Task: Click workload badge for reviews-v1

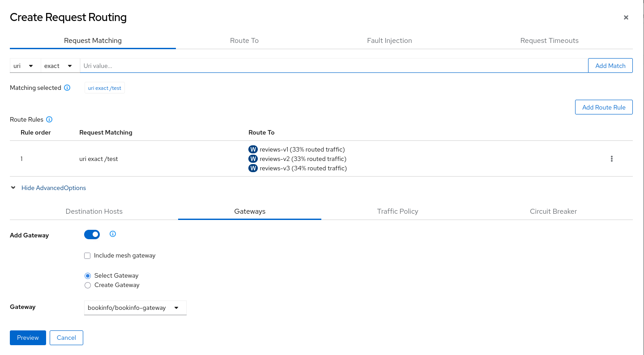Action: [253, 149]
